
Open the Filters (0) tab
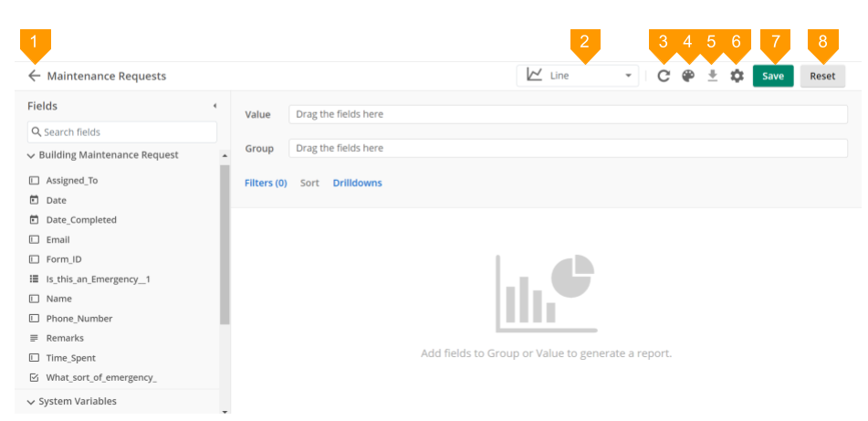(x=266, y=183)
